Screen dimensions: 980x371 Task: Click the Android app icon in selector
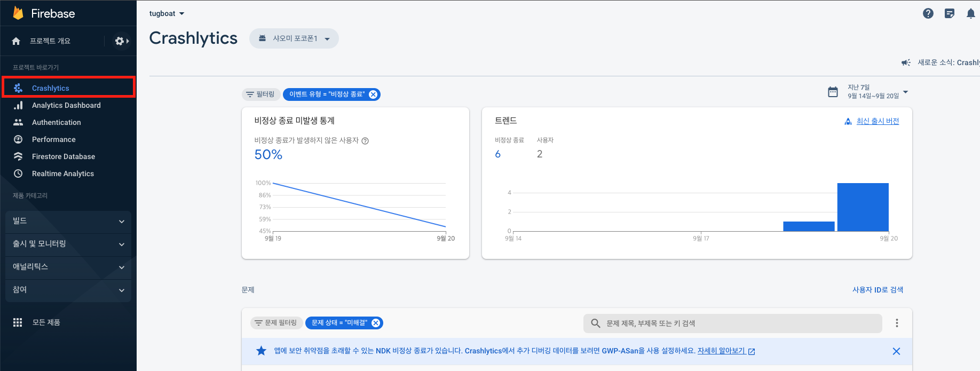point(262,38)
